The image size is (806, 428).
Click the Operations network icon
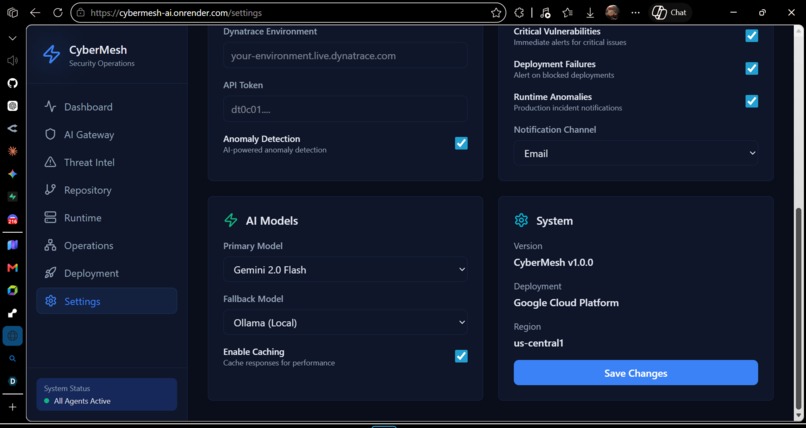coord(50,245)
